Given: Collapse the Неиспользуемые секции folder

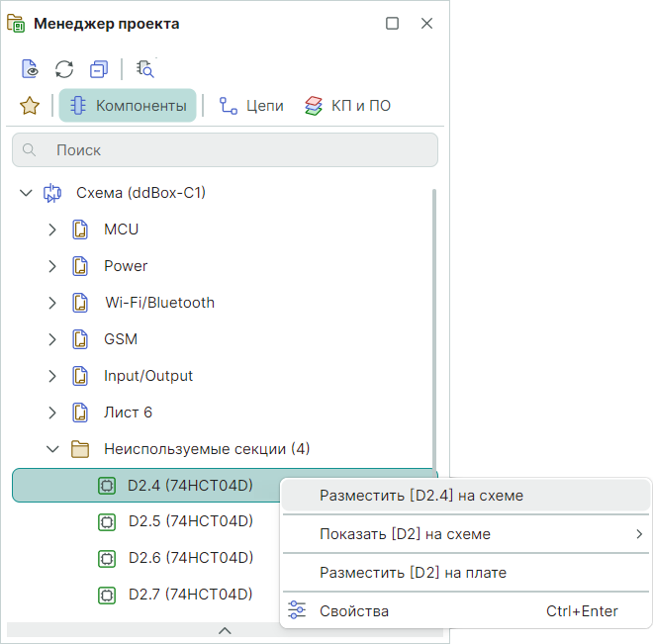Looking at the screenshot, I should point(53,449).
